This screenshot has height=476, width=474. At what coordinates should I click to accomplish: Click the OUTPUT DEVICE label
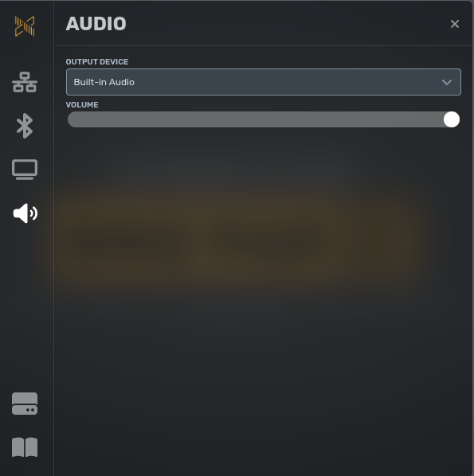coord(97,62)
